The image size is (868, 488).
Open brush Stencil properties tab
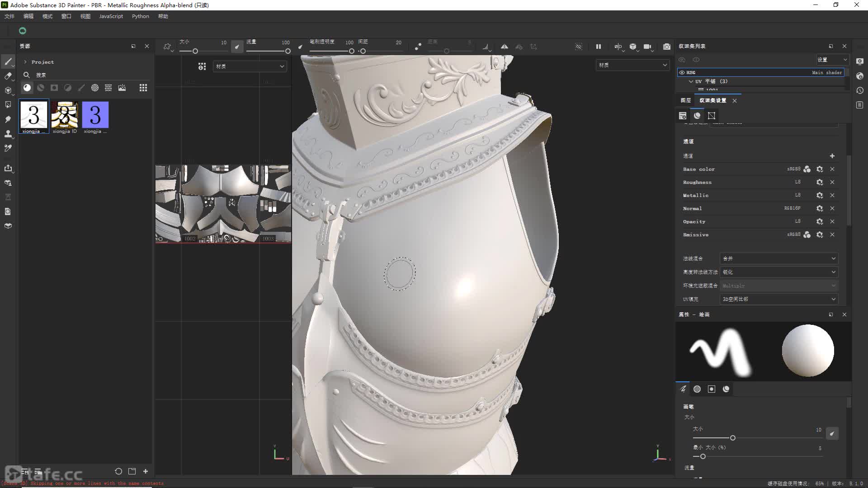[712, 389]
